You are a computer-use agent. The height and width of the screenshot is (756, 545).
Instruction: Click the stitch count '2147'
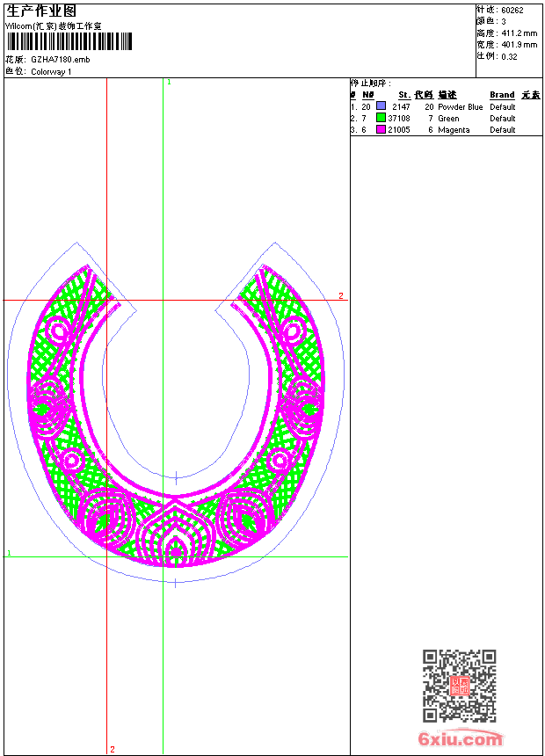pyautogui.click(x=401, y=107)
